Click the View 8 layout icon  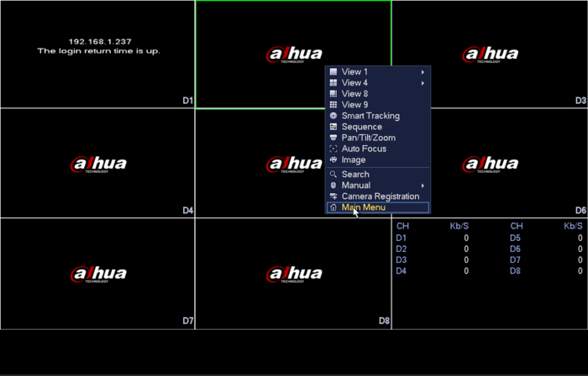333,94
